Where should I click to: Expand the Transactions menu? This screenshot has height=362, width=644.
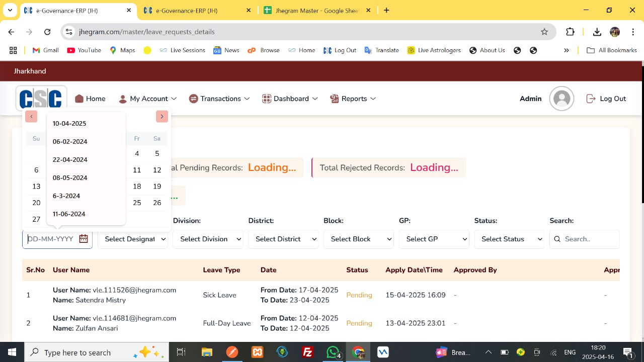click(219, 99)
